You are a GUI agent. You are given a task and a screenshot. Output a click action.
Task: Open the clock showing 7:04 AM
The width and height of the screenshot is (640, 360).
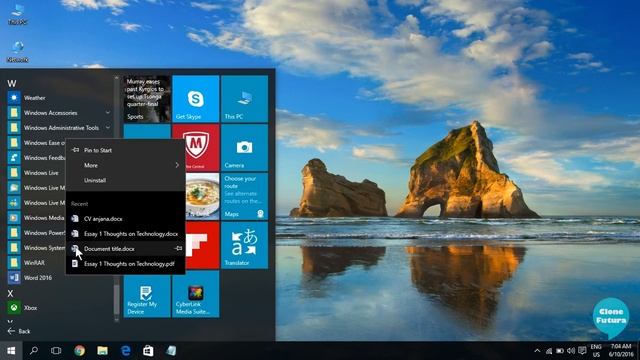[621, 351]
